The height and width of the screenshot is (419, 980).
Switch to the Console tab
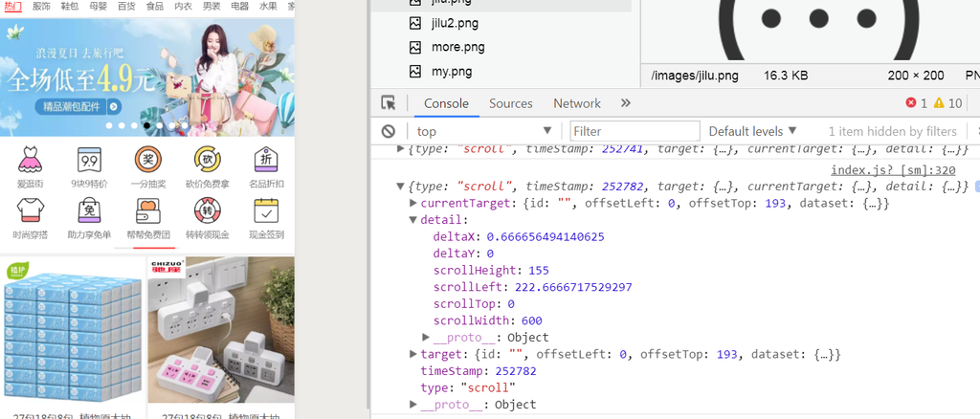click(446, 103)
